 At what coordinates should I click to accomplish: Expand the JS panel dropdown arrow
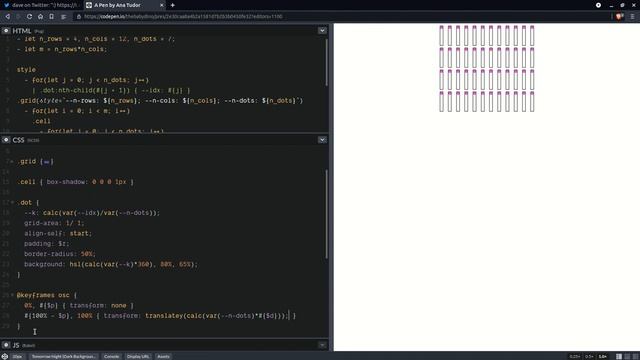tap(322, 345)
